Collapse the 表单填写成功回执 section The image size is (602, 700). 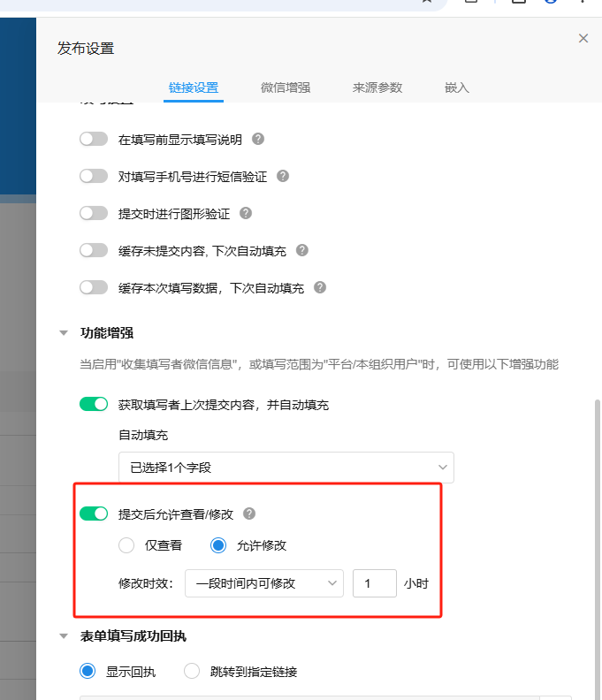pyautogui.click(x=64, y=636)
